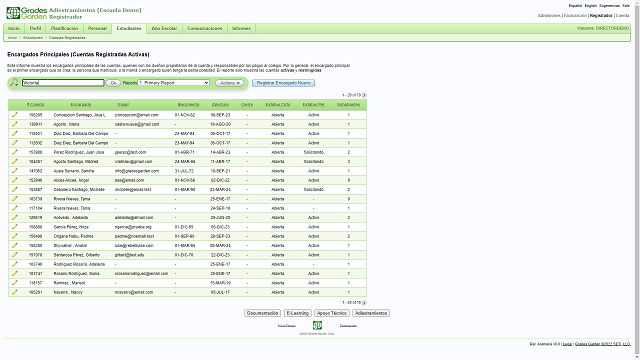Image resolution: width=640 pixels, height=360 pixels.
Task: Open the E-Learning button
Action: [298, 313]
